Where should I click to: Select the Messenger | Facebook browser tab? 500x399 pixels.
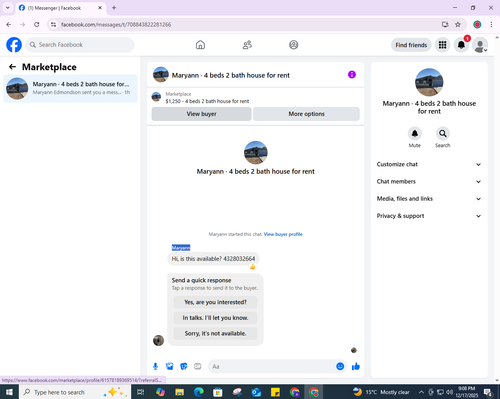coord(61,8)
